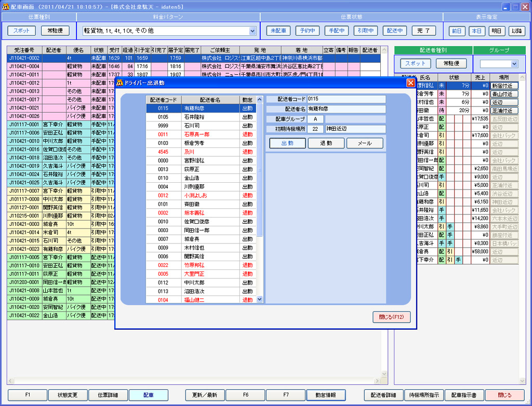
Task: Toggle the 予約中 status filter
Action: tap(308, 31)
